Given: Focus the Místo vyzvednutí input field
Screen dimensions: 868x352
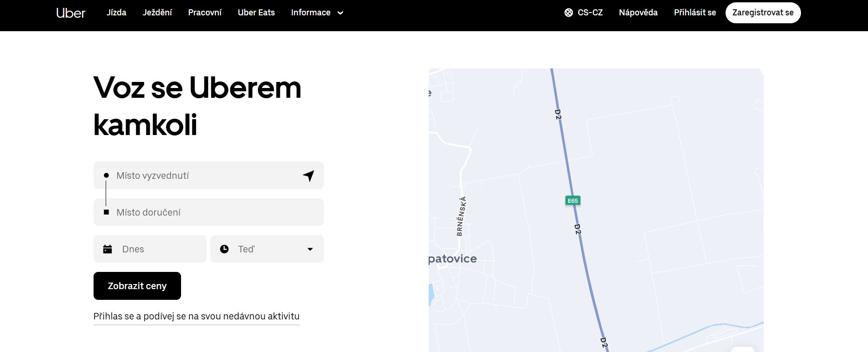Looking at the screenshot, I should 205,176.
